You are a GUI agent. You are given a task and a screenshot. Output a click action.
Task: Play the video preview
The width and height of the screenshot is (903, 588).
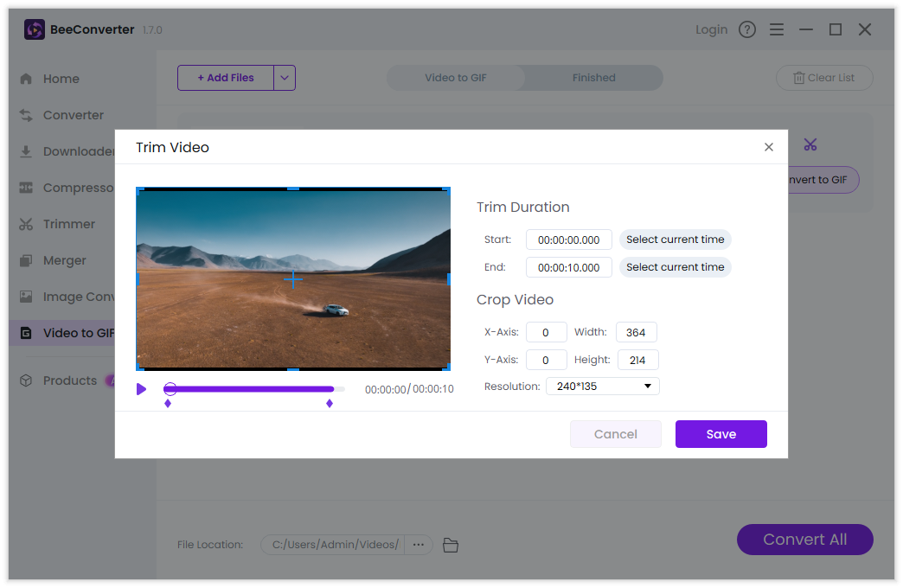(x=142, y=389)
